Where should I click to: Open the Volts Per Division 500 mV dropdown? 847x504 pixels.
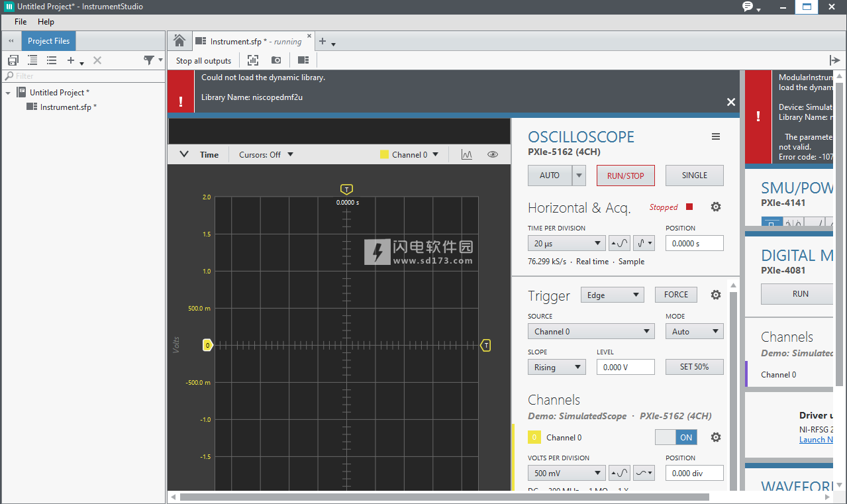tap(566, 473)
